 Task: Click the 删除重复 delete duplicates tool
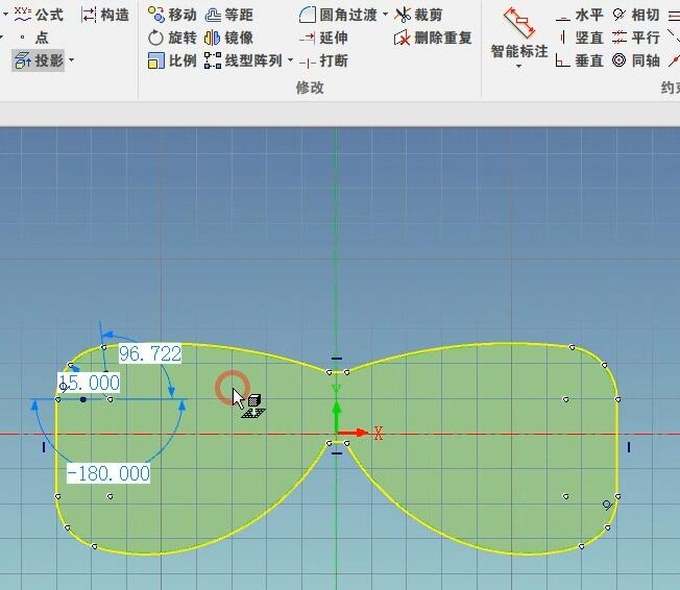pyautogui.click(x=433, y=38)
